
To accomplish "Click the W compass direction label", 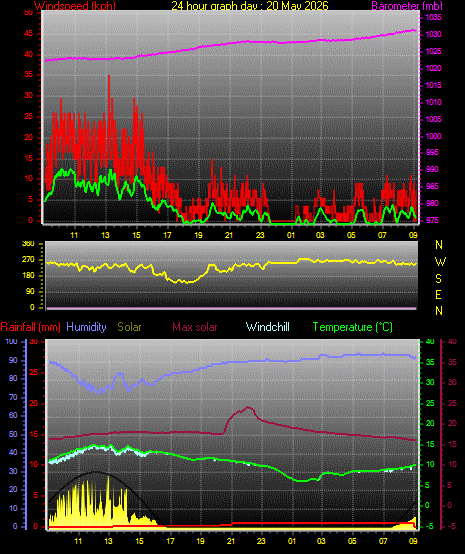I will coord(440,262).
